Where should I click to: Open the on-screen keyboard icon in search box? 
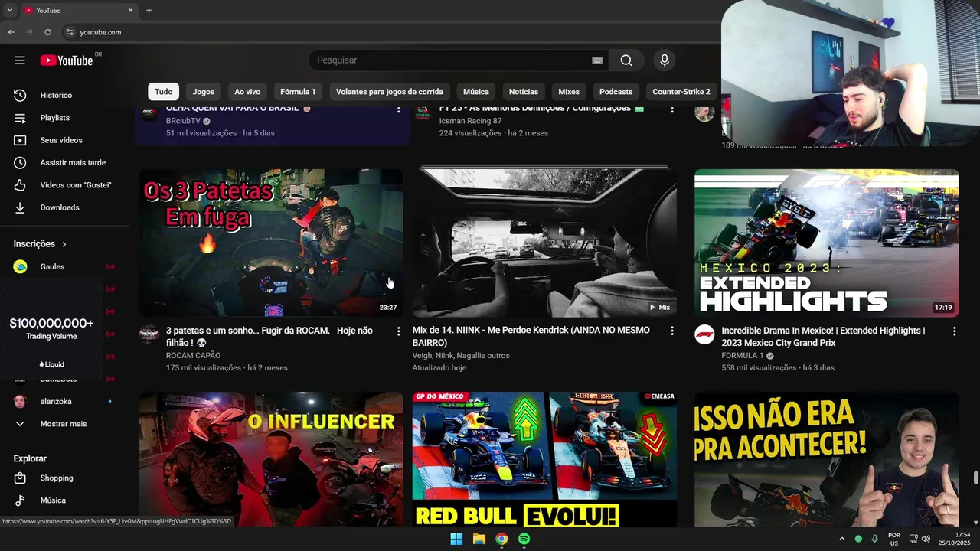(x=597, y=60)
